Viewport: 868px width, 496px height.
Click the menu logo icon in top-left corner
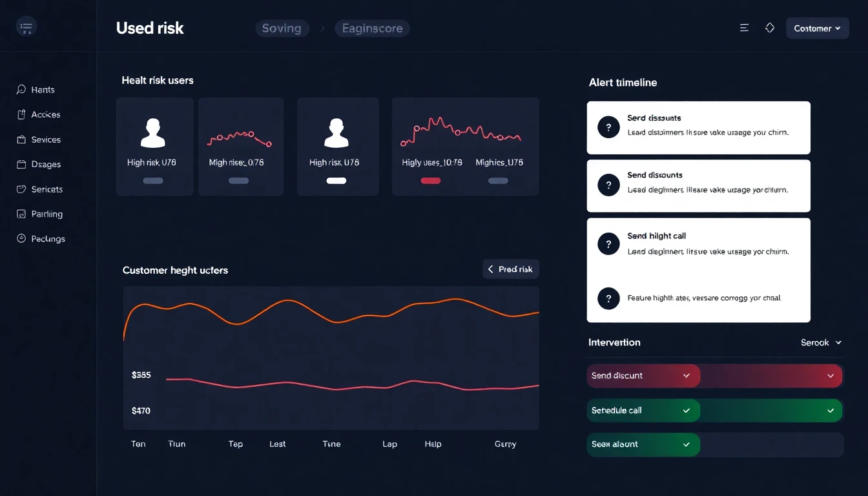26,27
